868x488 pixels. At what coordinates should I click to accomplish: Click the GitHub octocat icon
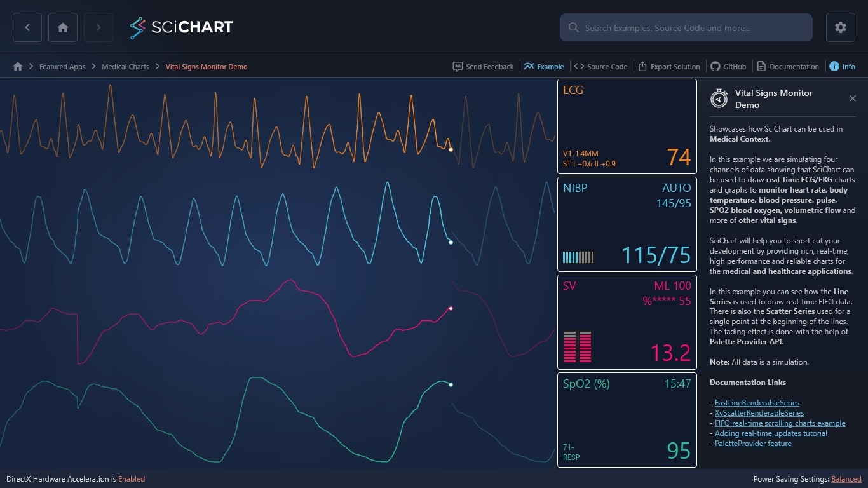[x=715, y=67]
